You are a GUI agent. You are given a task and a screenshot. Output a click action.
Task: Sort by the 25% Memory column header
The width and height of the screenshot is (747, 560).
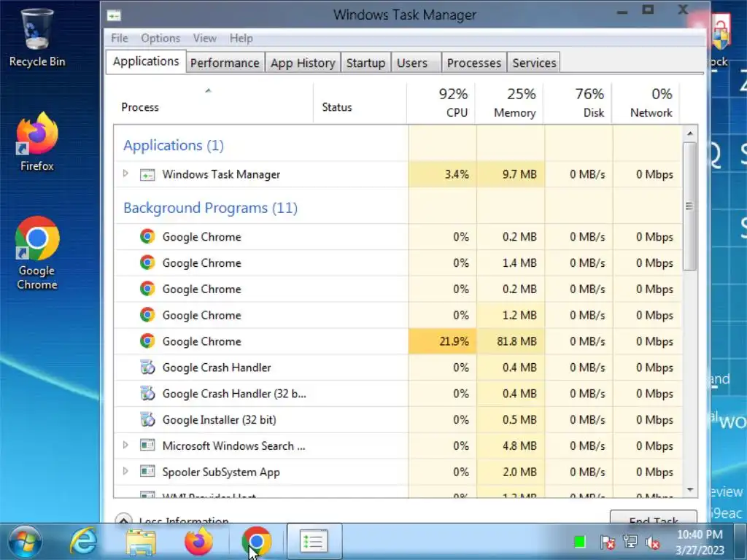click(x=510, y=104)
